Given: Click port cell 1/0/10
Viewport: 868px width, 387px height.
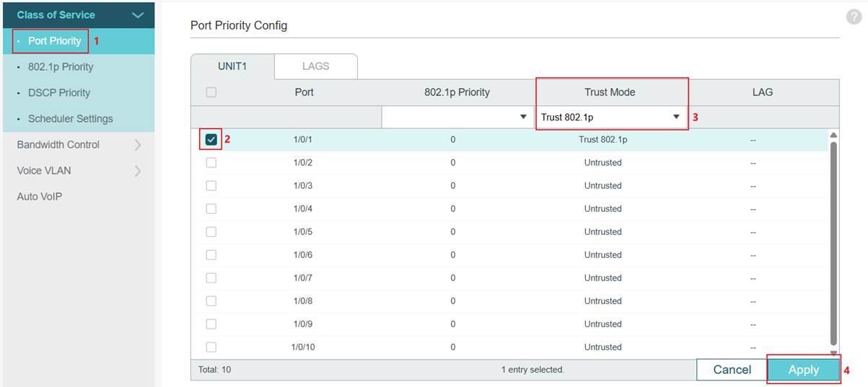Looking at the screenshot, I should [x=303, y=347].
